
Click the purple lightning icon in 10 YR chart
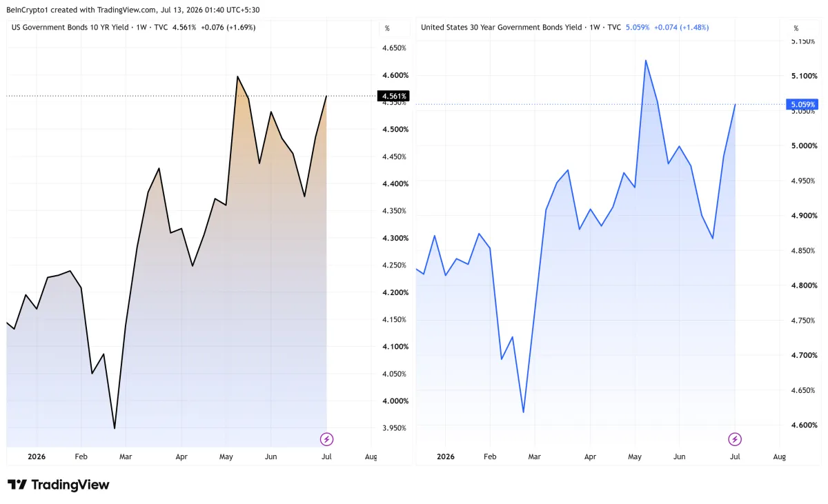tap(327, 439)
